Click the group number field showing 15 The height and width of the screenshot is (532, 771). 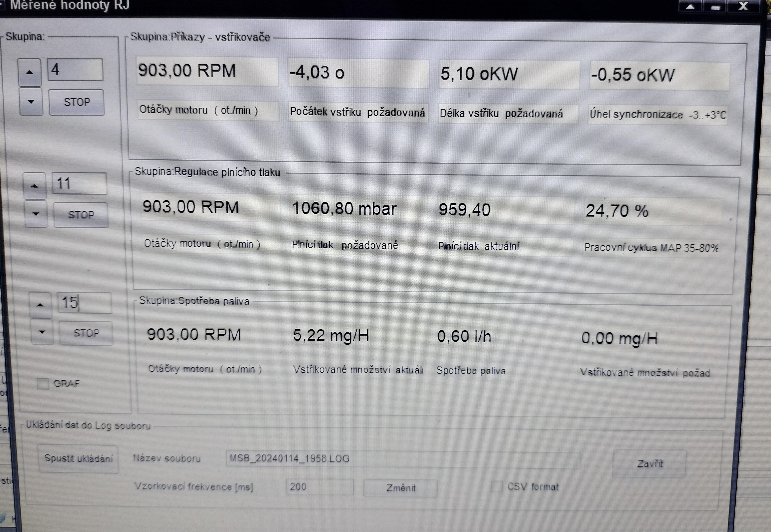[x=85, y=303]
